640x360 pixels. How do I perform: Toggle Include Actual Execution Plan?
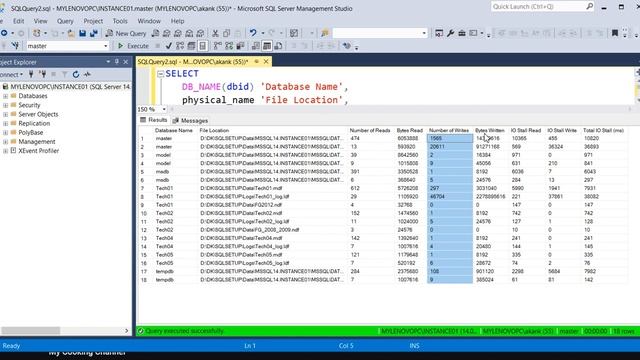[x=218, y=46]
